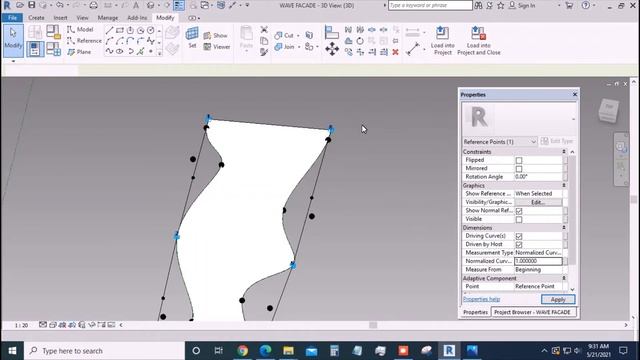
Task: Switch to Project Browser - WAVE FACADE tab
Action: tap(532, 312)
